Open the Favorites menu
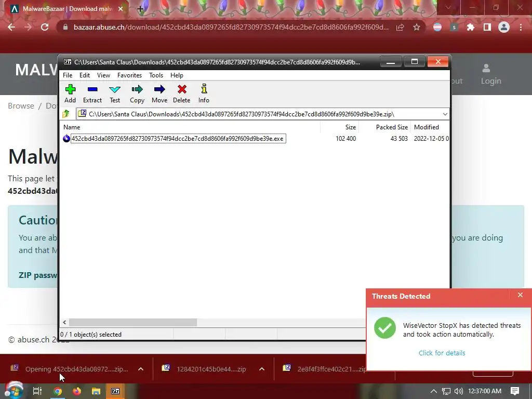The height and width of the screenshot is (399, 532). [x=129, y=75]
